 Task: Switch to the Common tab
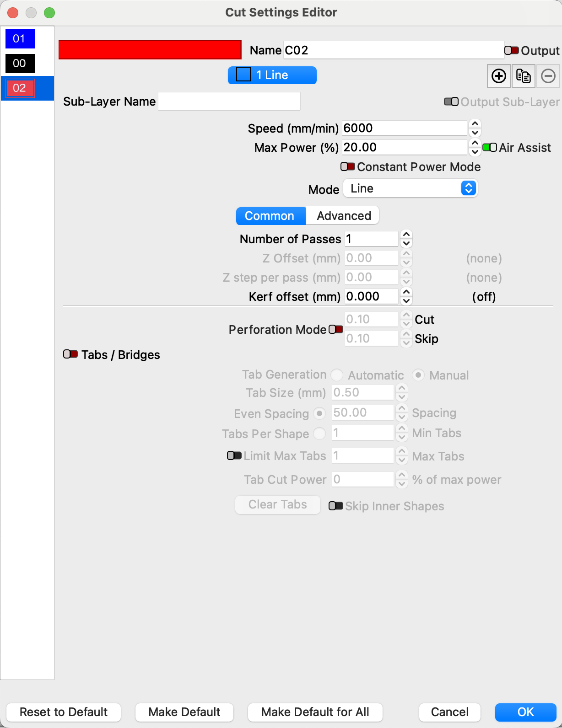coord(270,216)
